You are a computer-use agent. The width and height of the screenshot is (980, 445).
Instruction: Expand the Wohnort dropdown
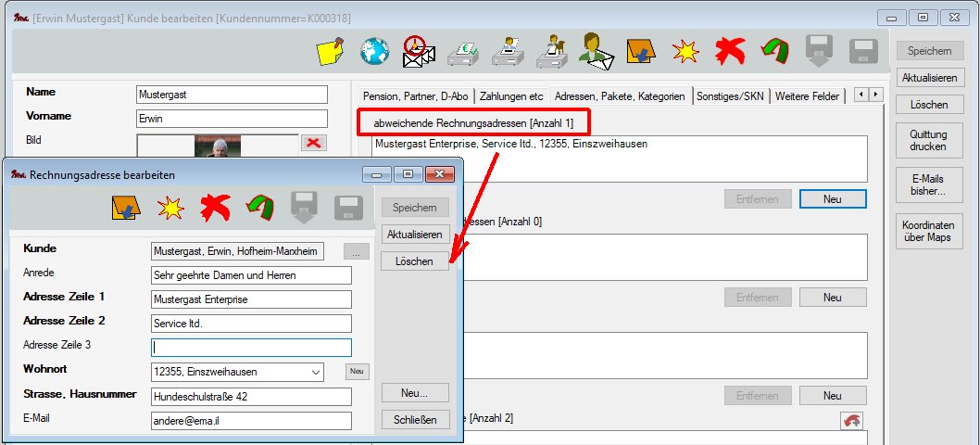click(x=316, y=372)
